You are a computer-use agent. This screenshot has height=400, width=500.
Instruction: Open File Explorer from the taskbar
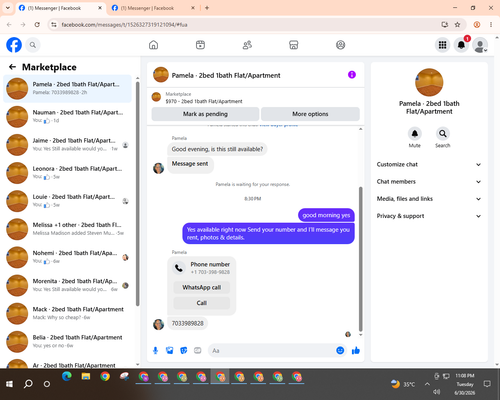[x=86, y=377]
